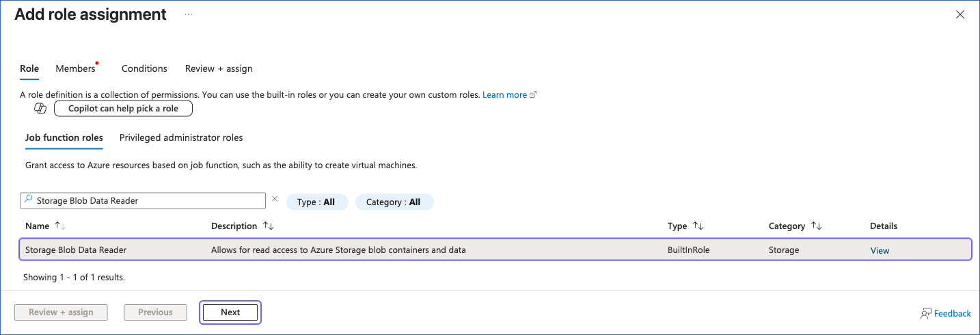Open the Learn more link
Screen dimensions: 980x335
click(504, 95)
